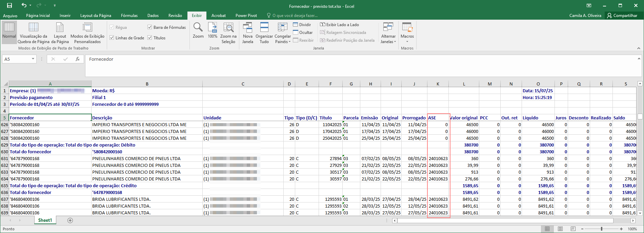644x233 pixels.
Task: Click the Dividir button
Action: click(x=302, y=24)
